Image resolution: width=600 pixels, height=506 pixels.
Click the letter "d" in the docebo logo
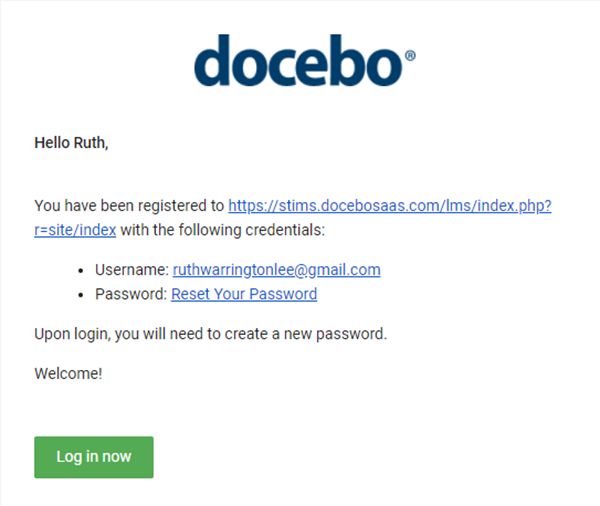pos(212,60)
